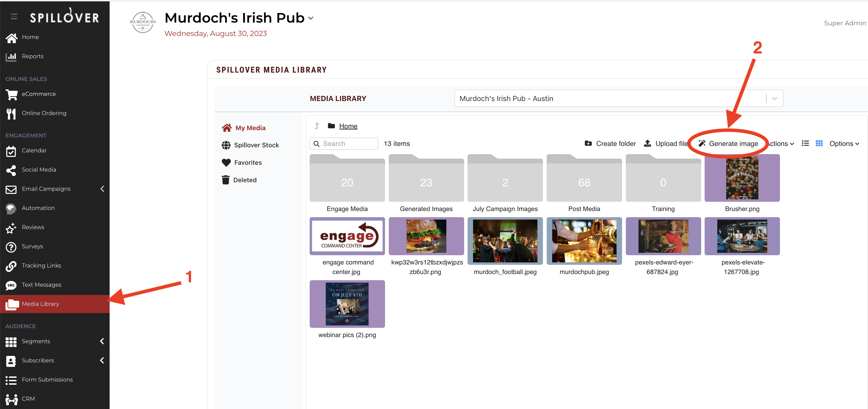This screenshot has height=409, width=868.
Task: Select murdoch_football.jpeg thumbnail
Action: tap(505, 241)
